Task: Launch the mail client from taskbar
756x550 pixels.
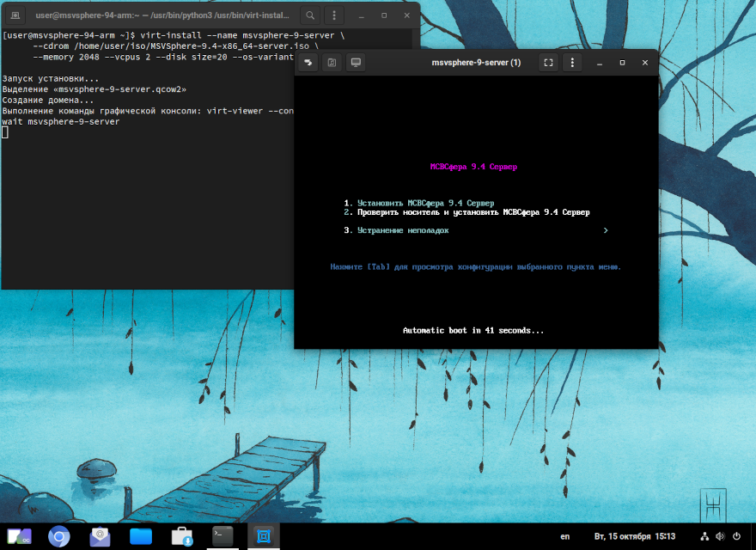Action: (100, 536)
